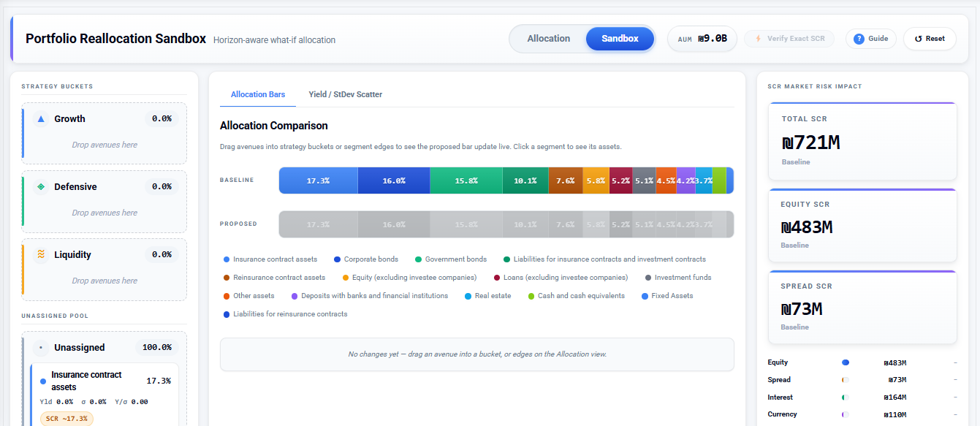Open the Guide help button
This screenshot has width=980, height=426.
pyautogui.click(x=870, y=39)
